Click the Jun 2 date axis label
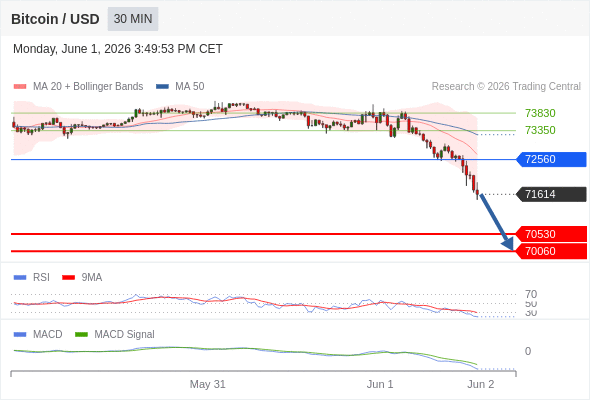 tap(481, 384)
